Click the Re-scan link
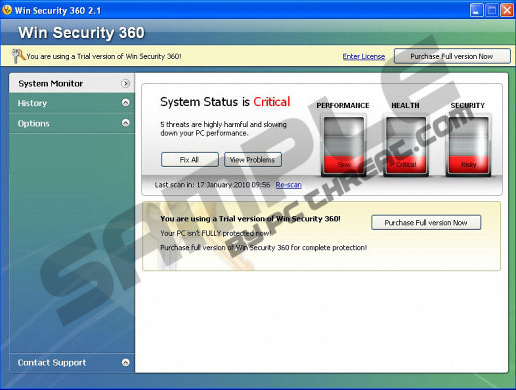 [x=288, y=185]
